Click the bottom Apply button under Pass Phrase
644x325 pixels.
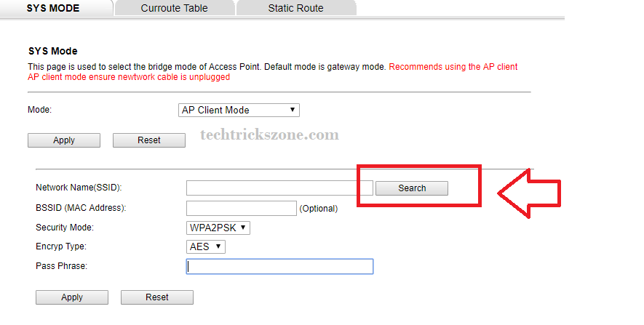[72, 297]
